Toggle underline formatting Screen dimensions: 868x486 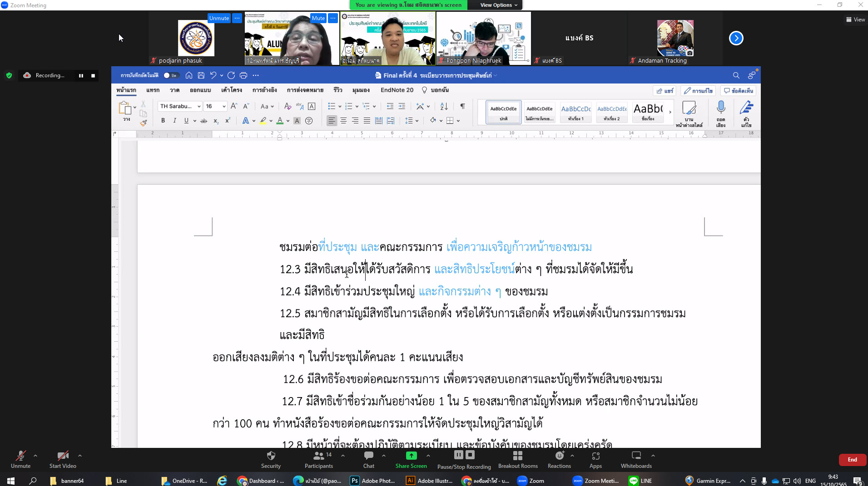pyautogui.click(x=186, y=121)
